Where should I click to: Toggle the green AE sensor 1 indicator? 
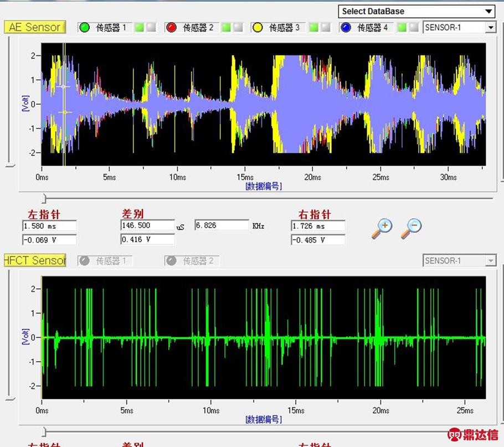pyautogui.click(x=85, y=28)
